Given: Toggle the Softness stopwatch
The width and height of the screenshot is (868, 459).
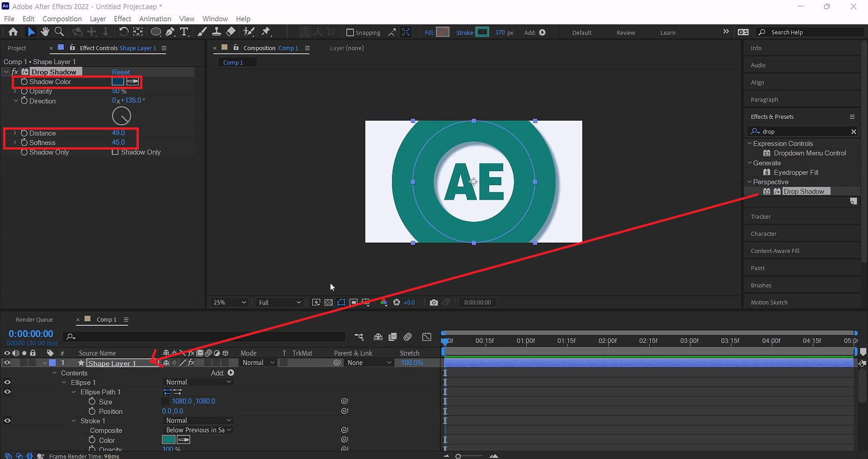Looking at the screenshot, I should click(x=24, y=143).
